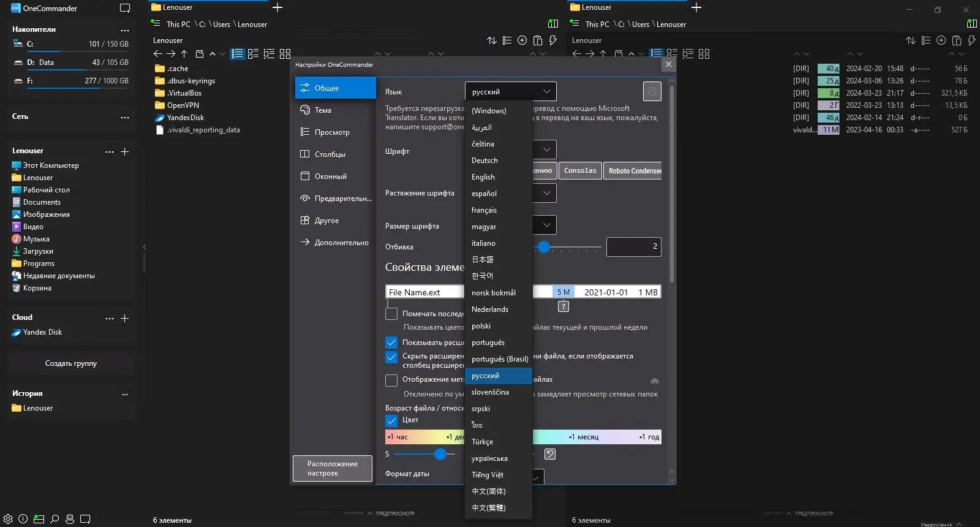Click the sort arrows icon in right pane
The width and height of the screenshot is (980, 527).
coord(911,40)
